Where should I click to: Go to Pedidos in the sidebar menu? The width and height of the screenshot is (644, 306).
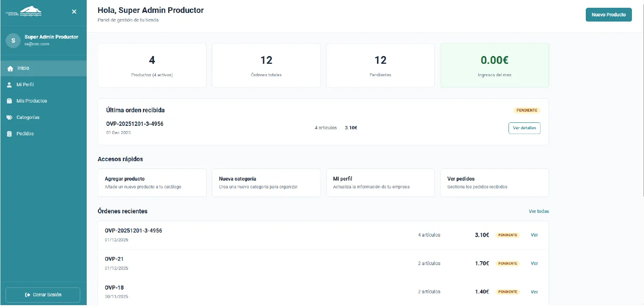pyautogui.click(x=25, y=134)
